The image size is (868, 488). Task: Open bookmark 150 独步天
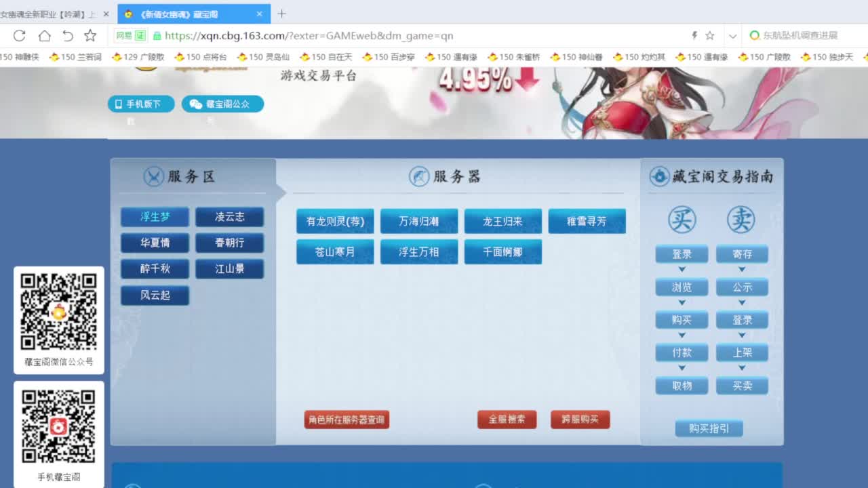click(827, 57)
